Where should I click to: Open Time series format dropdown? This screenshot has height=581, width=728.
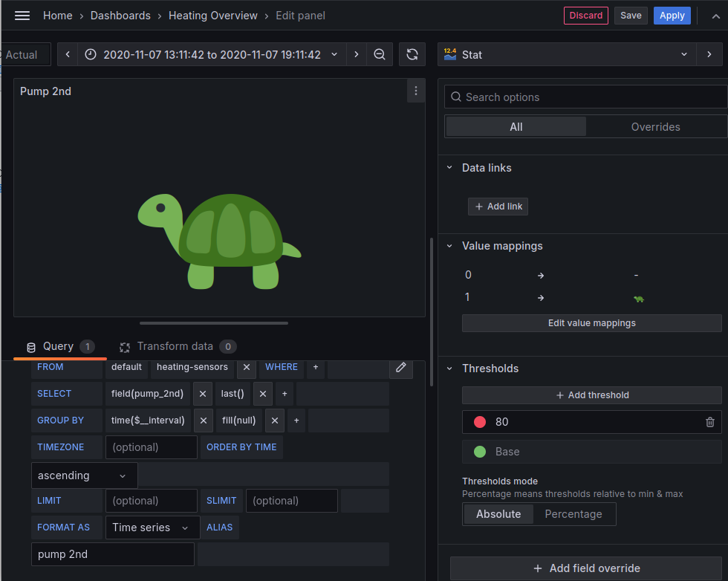coord(152,527)
